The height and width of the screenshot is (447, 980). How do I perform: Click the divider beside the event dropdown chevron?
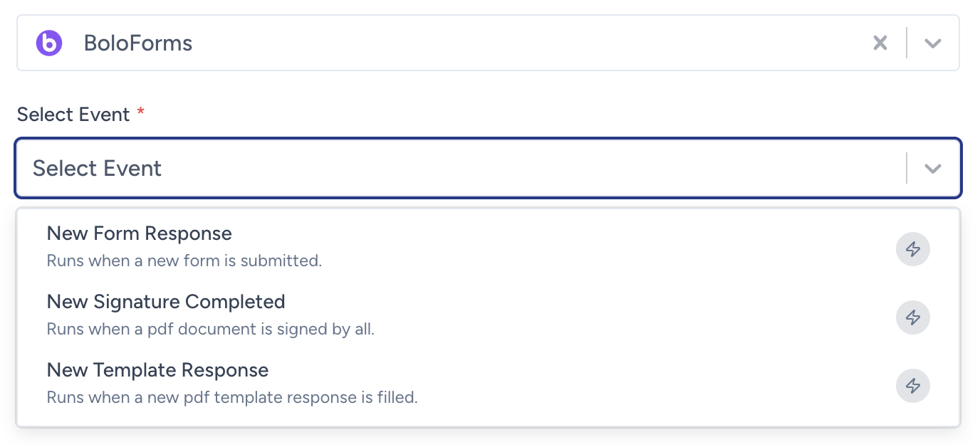(907, 169)
